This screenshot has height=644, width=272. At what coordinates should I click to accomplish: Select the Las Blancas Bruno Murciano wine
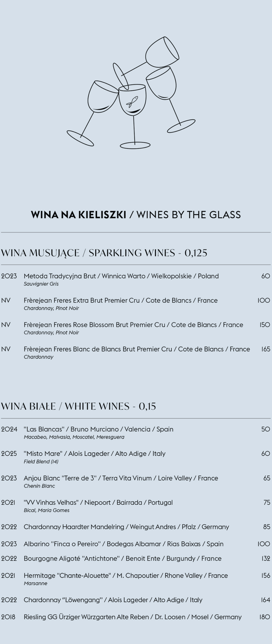tap(98, 429)
